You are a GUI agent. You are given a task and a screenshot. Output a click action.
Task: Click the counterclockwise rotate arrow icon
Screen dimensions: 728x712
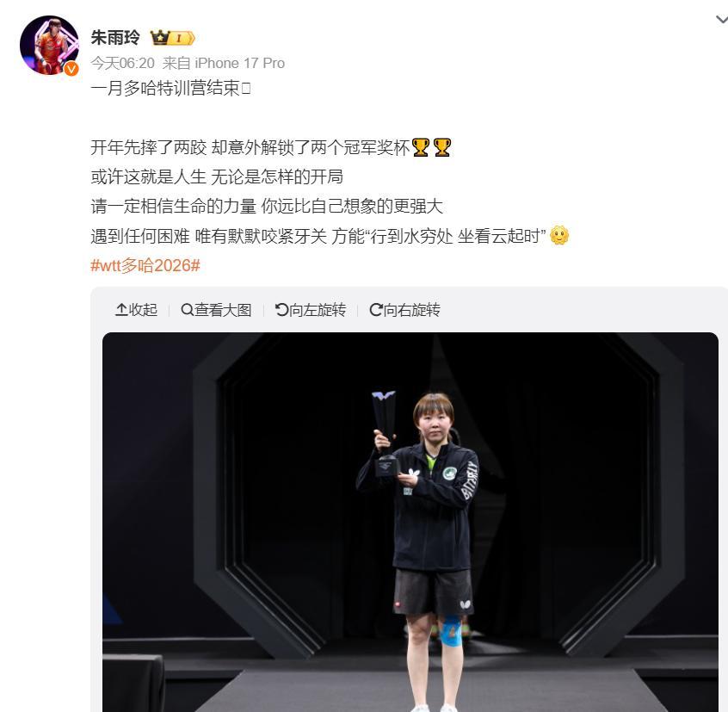coord(282,310)
